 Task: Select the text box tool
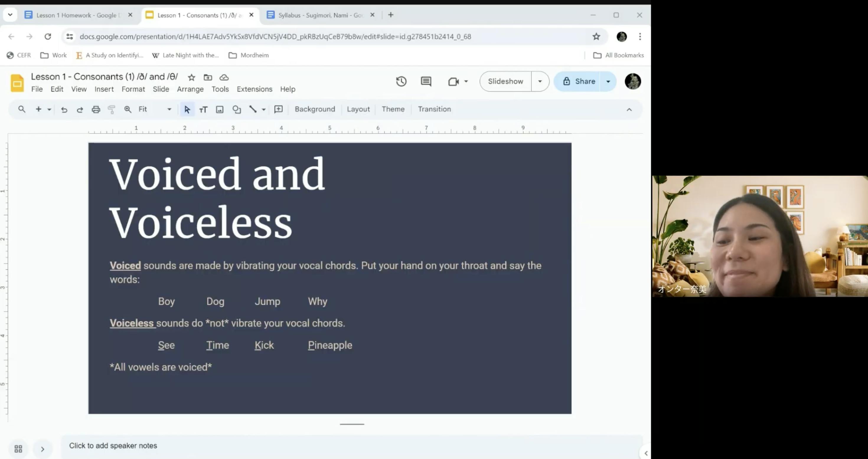point(203,109)
